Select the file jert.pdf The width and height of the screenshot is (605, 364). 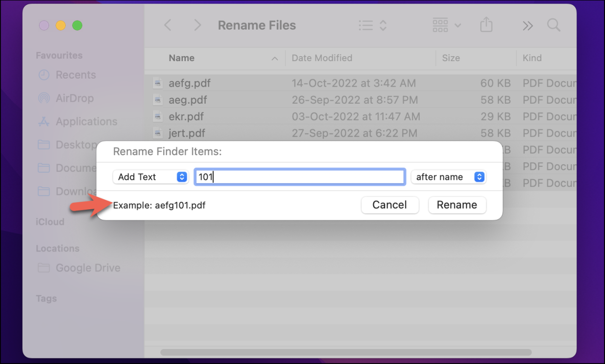[187, 133]
